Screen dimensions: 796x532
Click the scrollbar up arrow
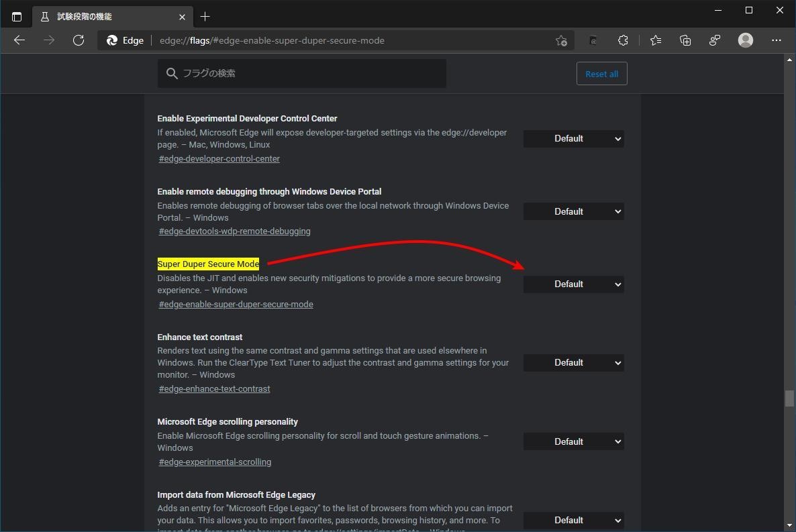(789, 60)
